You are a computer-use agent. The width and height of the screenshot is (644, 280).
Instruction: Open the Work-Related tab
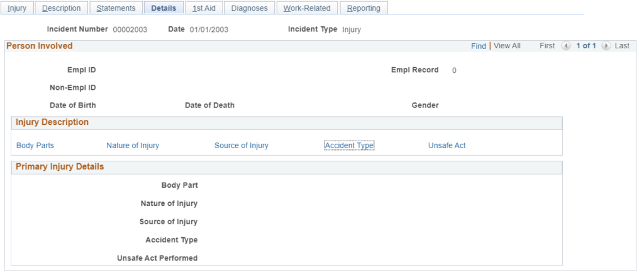307,8
